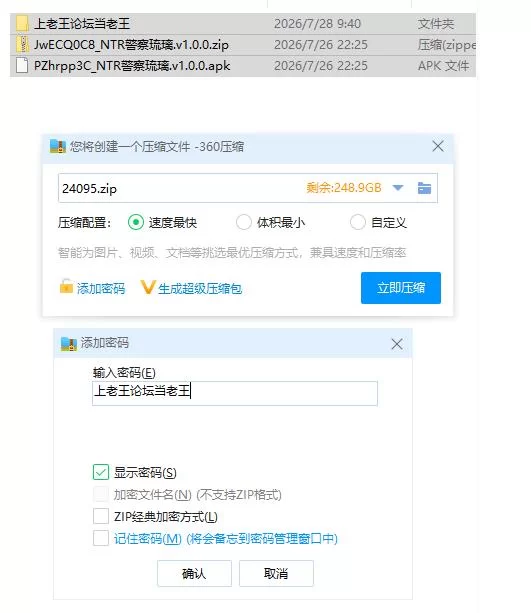Expand the save path dropdown arrow
The width and height of the screenshot is (531, 613).
[398, 188]
